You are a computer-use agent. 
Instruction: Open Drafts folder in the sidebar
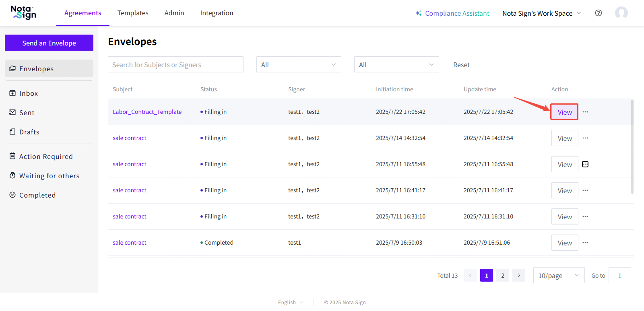point(29,132)
